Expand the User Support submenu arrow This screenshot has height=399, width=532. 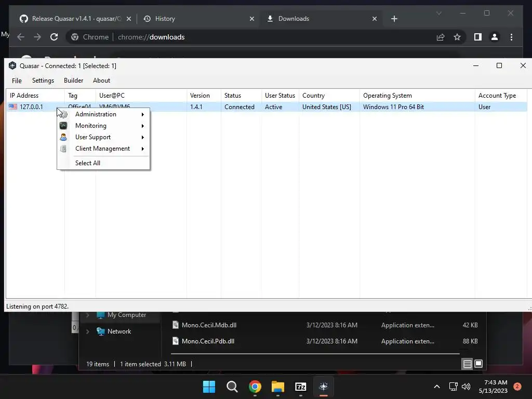[143, 137]
